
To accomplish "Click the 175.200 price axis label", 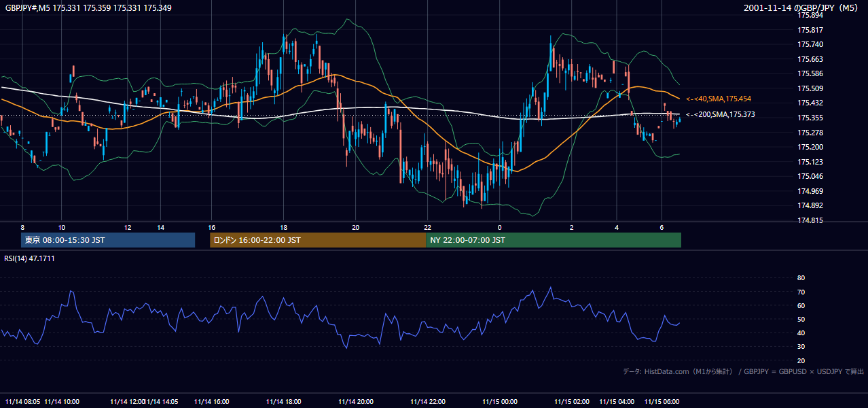I will (x=810, y=147).
